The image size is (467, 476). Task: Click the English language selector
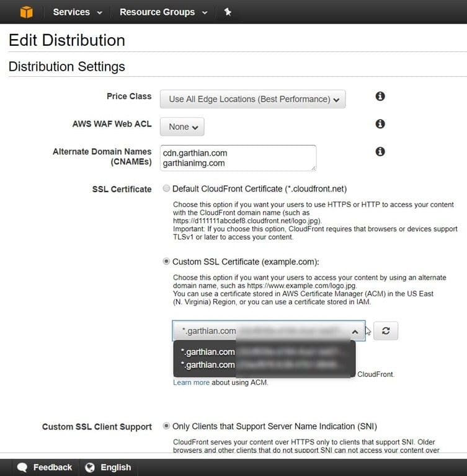pos(108,467)
